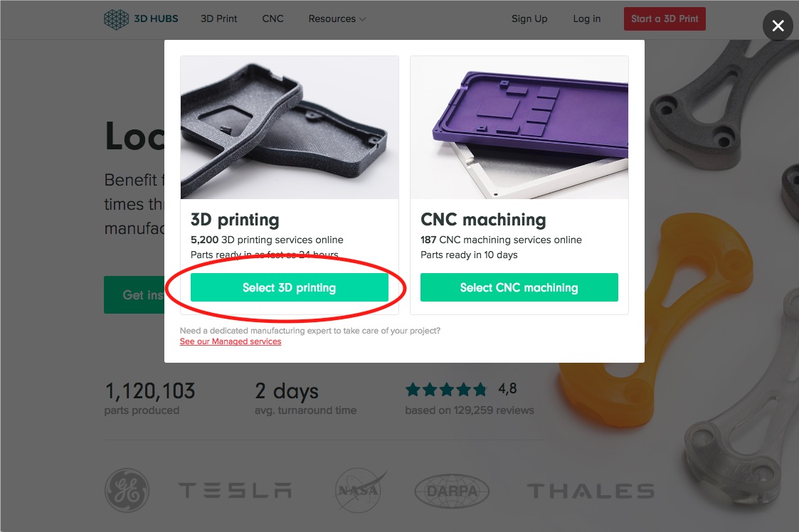Close the modal with the X icon
799x532 pixels.
pyautogui.click(x=778, y=26)
